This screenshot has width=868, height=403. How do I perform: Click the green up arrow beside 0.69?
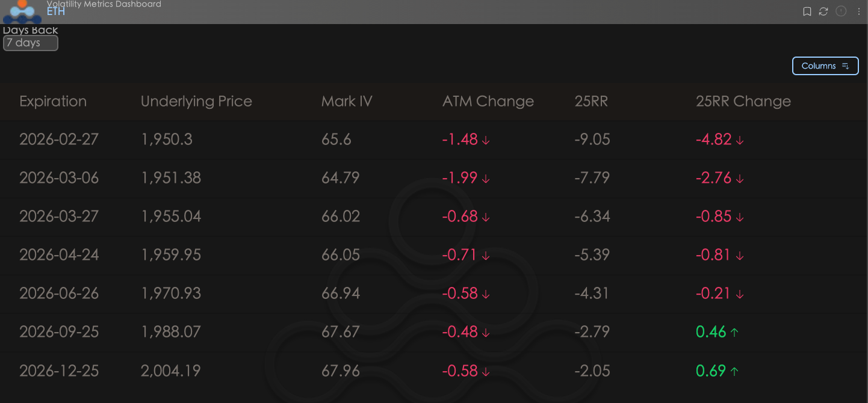coord(734,371)
